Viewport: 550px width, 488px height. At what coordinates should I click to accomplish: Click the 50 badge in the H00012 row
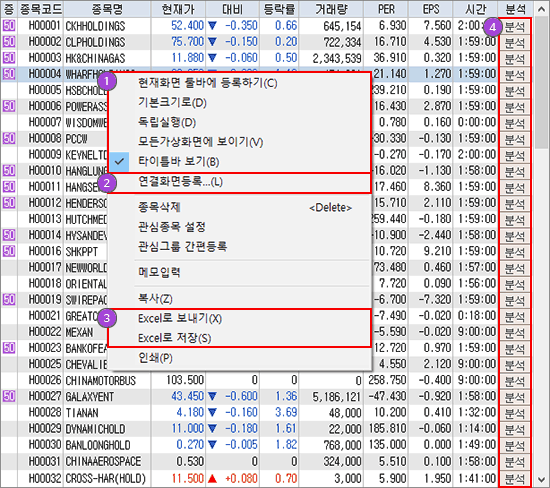[9, 203]
